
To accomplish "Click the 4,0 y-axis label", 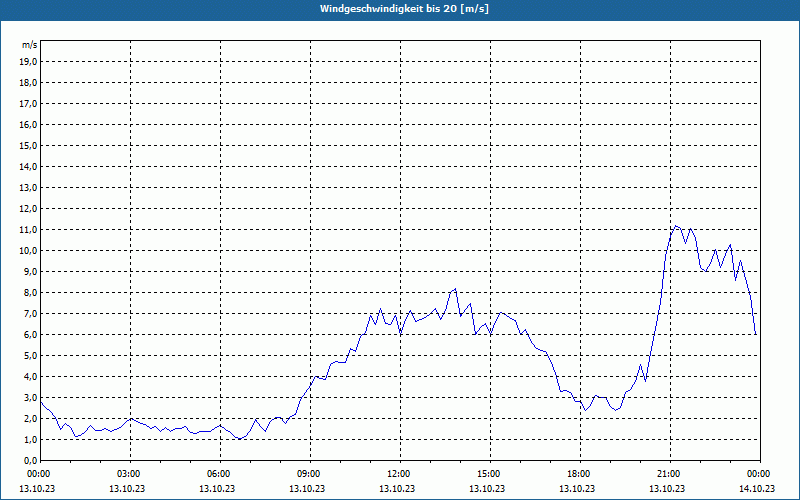I will pyautogui.click(x=30, y=377).
